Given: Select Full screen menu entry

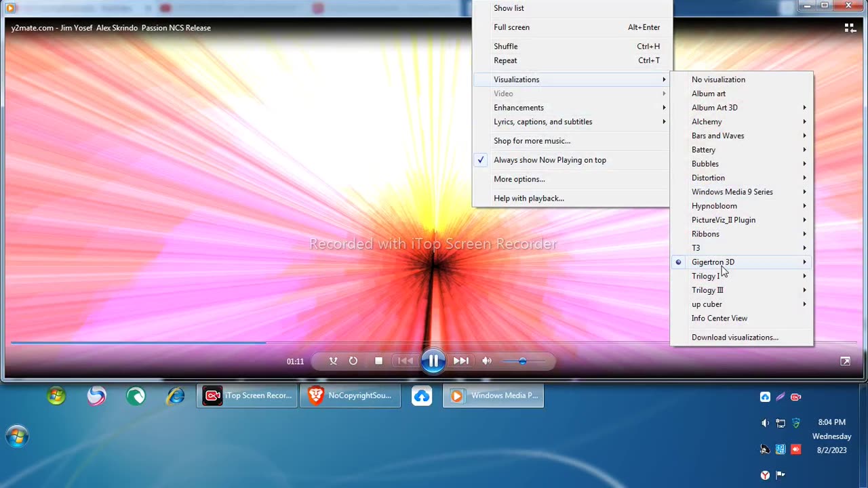Looking at the screenshot, I should coord(571,27).
